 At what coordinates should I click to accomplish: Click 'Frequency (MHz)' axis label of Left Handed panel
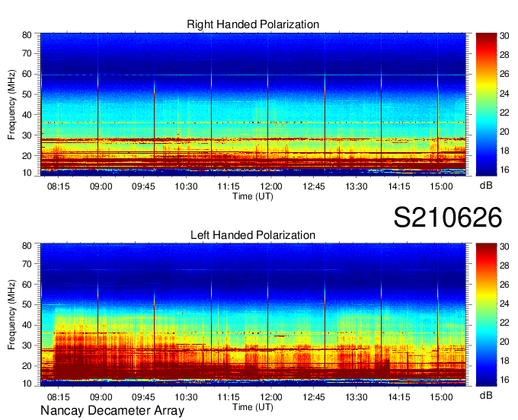(11, 314)
